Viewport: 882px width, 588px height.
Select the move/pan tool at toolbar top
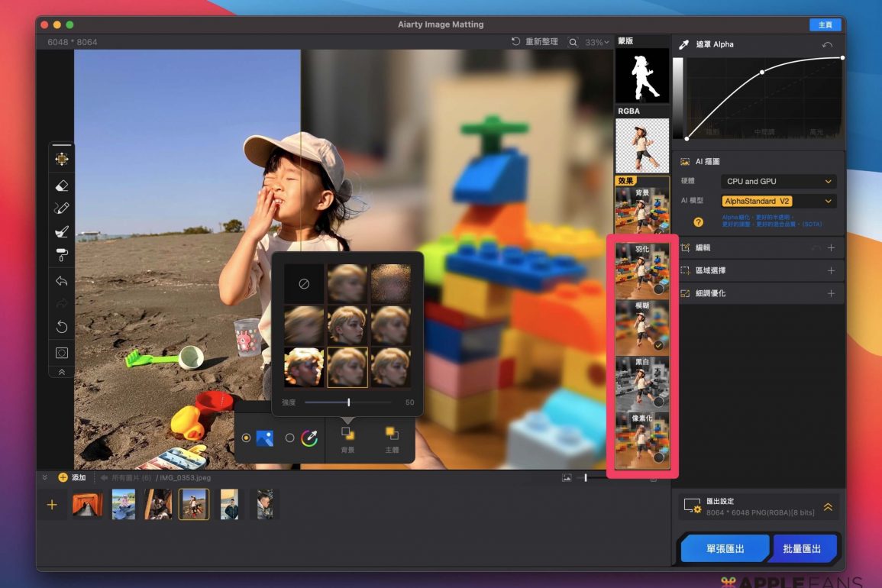(62, 159)
